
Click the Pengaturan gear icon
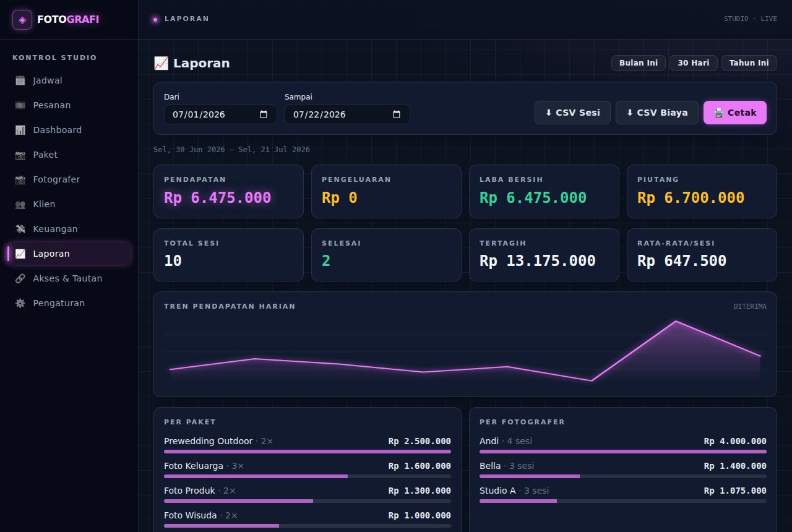20,303
